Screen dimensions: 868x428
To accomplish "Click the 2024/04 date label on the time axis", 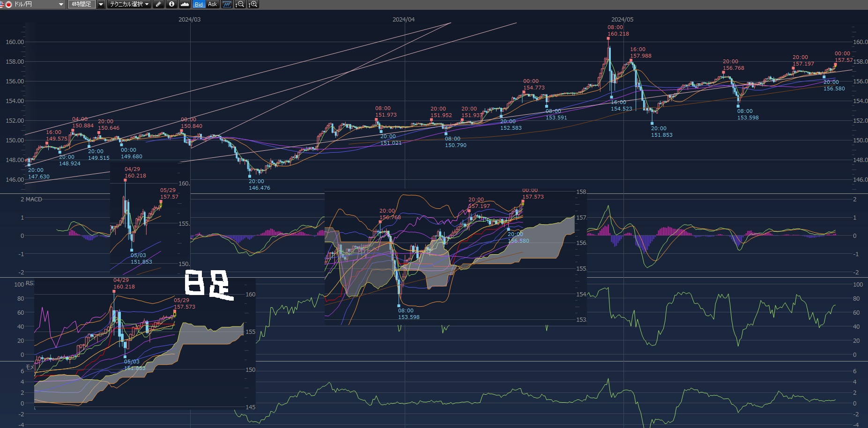I will click(403, 20).
